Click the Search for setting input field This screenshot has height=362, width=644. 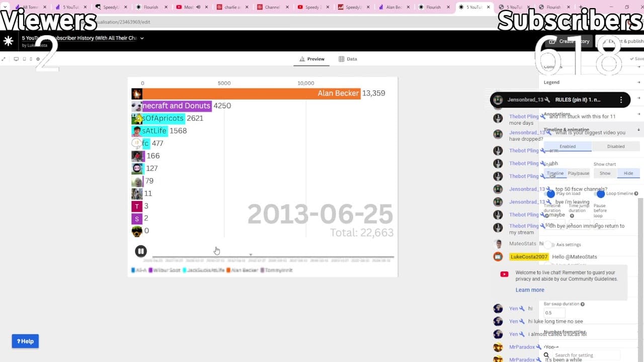pos(587,355)
